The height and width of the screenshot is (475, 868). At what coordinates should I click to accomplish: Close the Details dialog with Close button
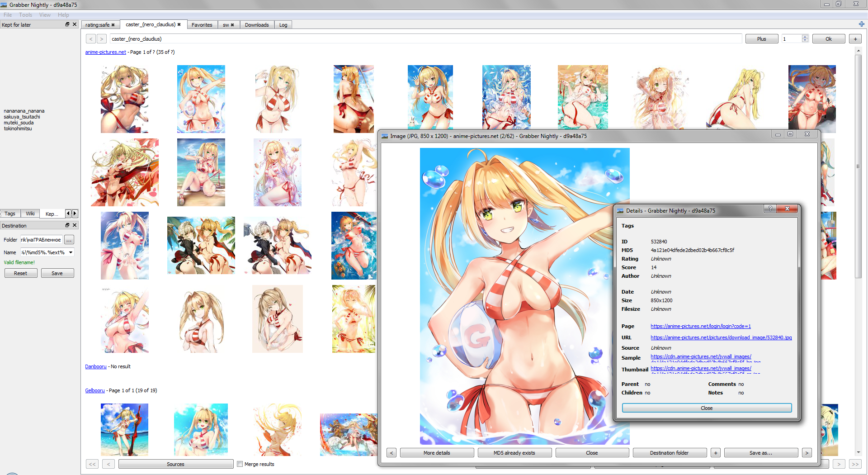pyautogui.click(x=707, y=408)
